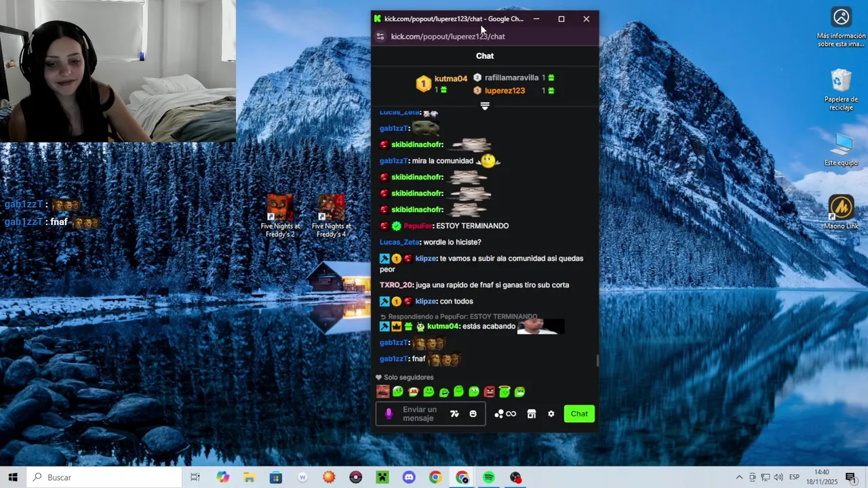The height and width of the screenshot is (488, 868).
Task: Open the Windows notification center
Action: (x=850, y=477)
